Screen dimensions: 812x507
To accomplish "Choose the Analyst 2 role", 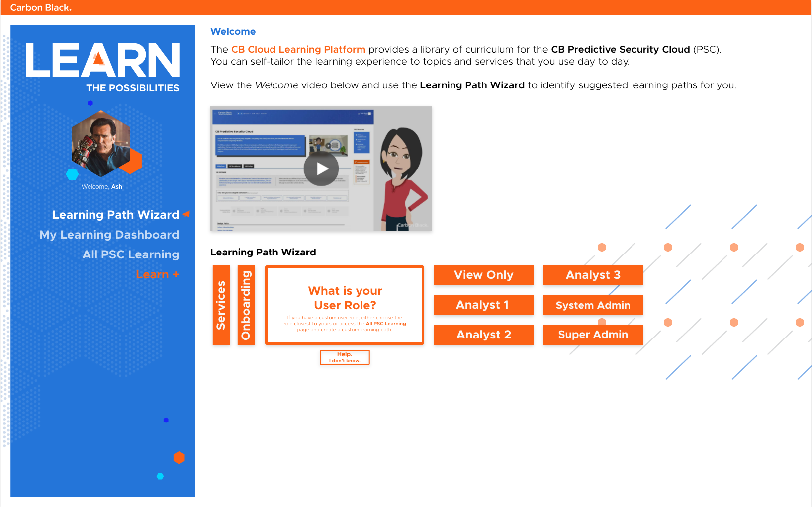I will [484, 335].
